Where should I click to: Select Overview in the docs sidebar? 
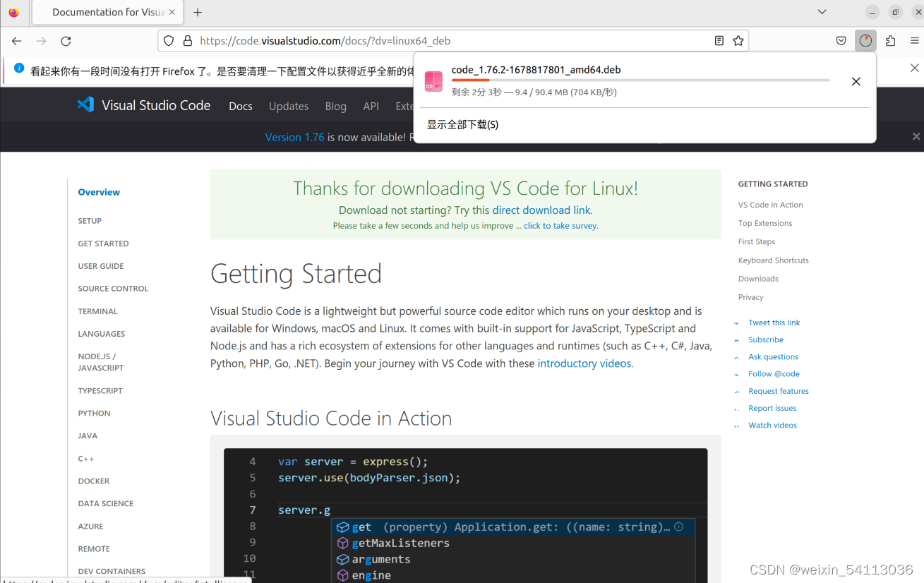point(99,192)
